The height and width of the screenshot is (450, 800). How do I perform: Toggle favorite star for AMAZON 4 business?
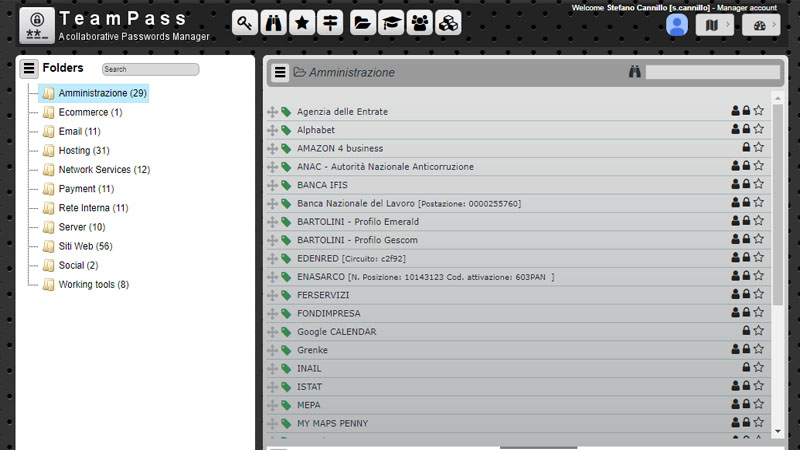click(x=758, y=148)
